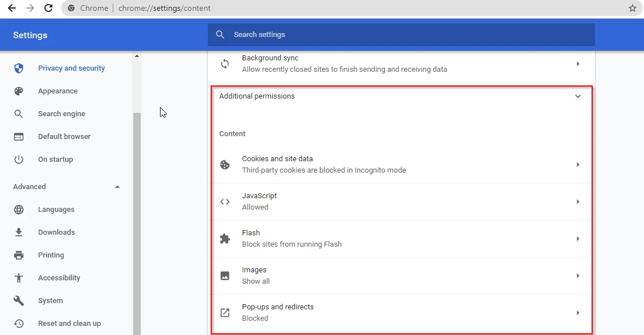
Task: Collapse the Additional permissions chevron
Action: (578, 96)
